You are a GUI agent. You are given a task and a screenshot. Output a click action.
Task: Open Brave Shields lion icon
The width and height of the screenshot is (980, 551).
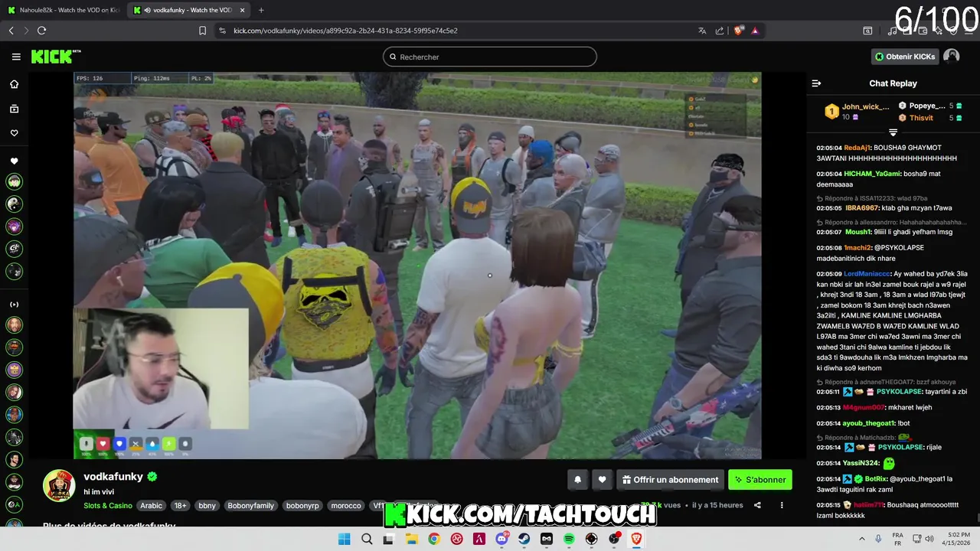point(738,31)
